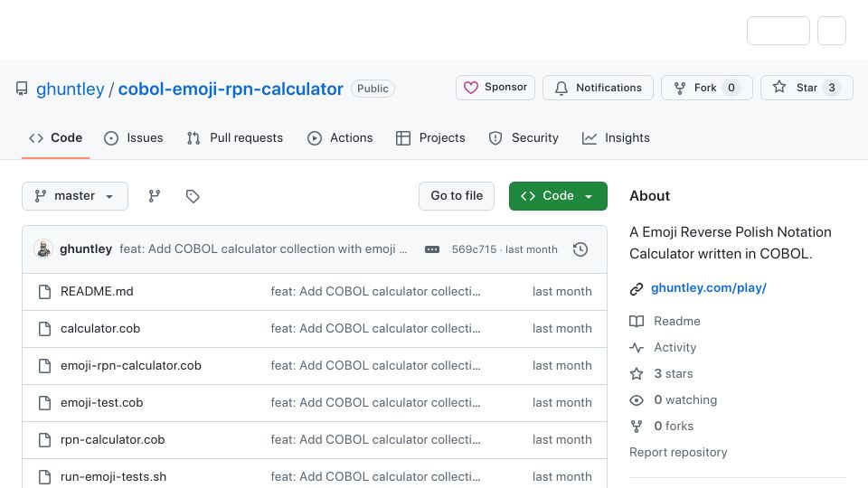
Task: Open commit message in README.md row
Action: coord(375,292)
